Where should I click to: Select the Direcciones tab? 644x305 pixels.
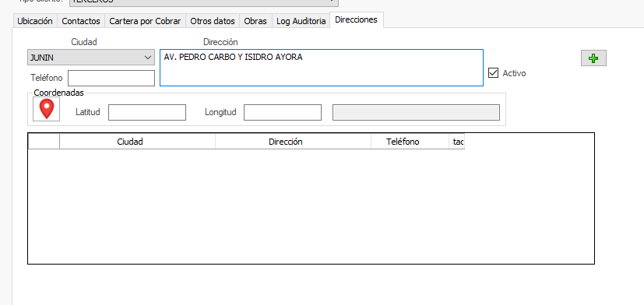point(356,19)
